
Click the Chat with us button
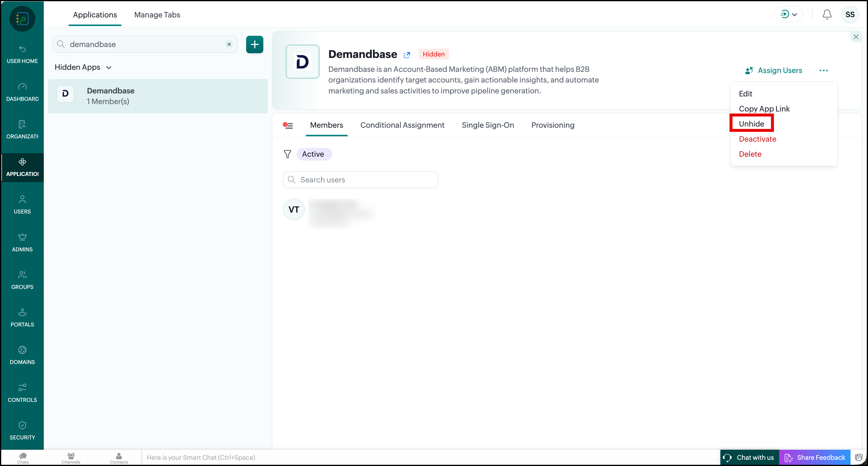click(x=749, y=457)
